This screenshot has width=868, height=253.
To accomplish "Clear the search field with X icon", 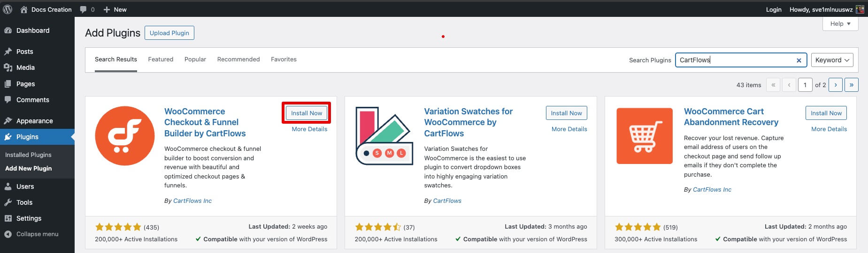I will pos(799,60).
